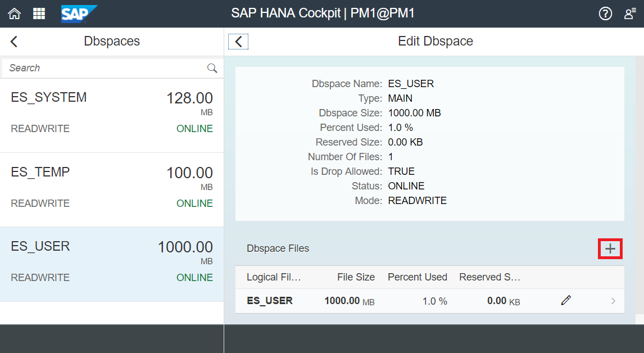Select the ES_SYSTEM dbspace entry
The height and width of the screenshot is (353, 644).
[112, 115]
